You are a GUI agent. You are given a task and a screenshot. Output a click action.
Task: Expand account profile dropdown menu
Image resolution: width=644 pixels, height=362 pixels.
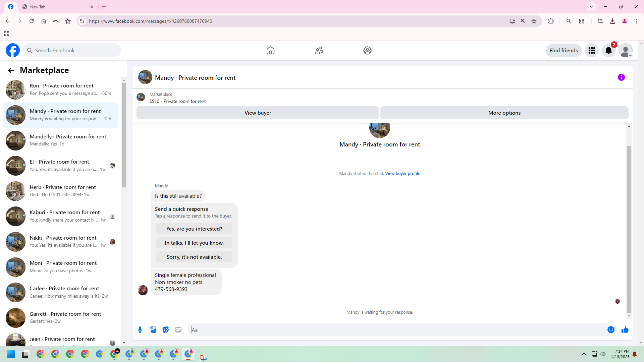626,51
